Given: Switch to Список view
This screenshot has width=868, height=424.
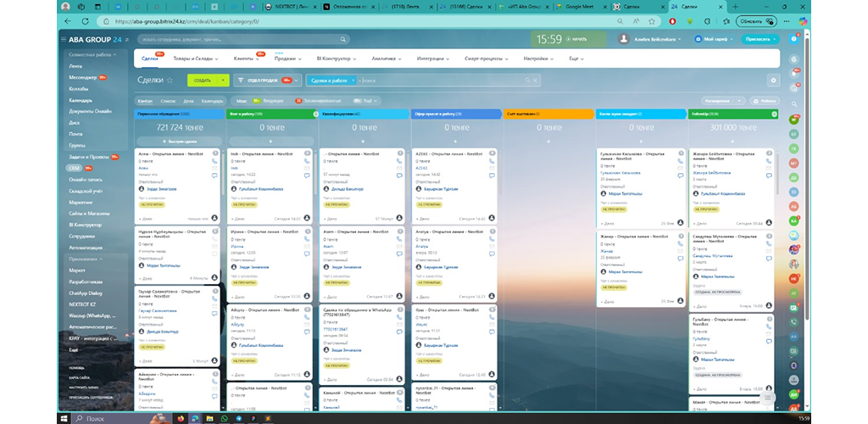Looking at the screenshot, I should pyautogui.click(x=168, y=101).
